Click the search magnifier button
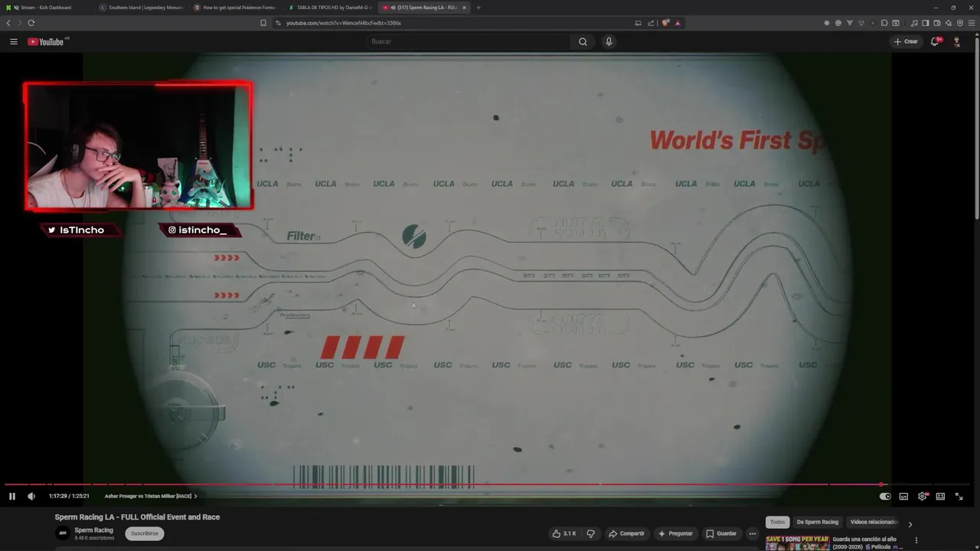This screenshot has width=980, height=551. (583, 41)
